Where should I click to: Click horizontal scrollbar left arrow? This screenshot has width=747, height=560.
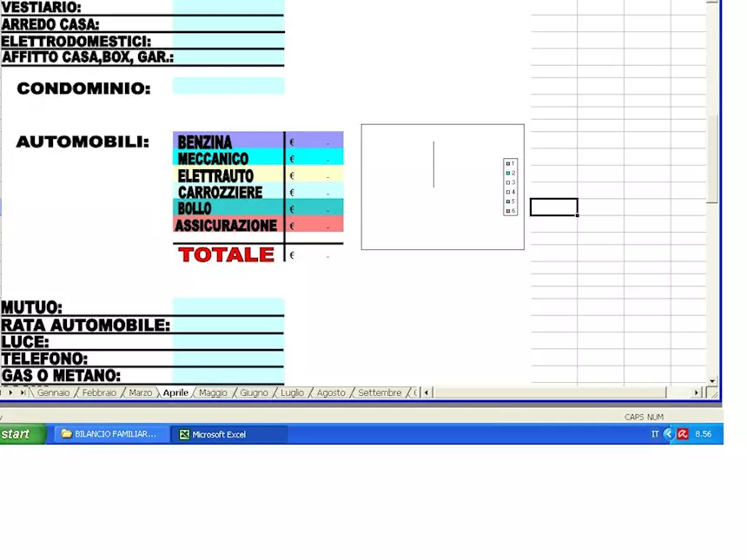426,392
